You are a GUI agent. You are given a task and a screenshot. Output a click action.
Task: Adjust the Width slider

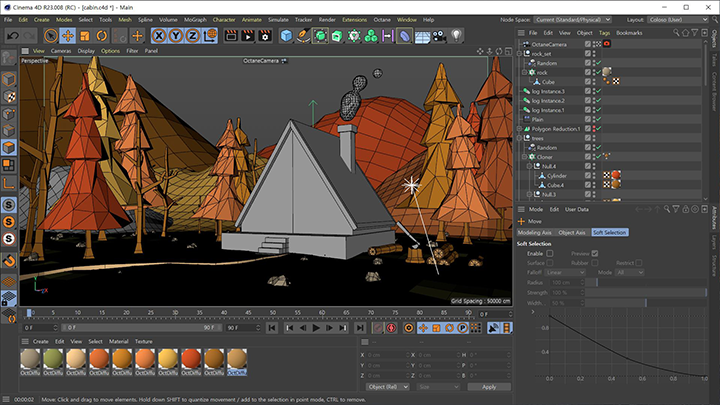click(646, 303)
